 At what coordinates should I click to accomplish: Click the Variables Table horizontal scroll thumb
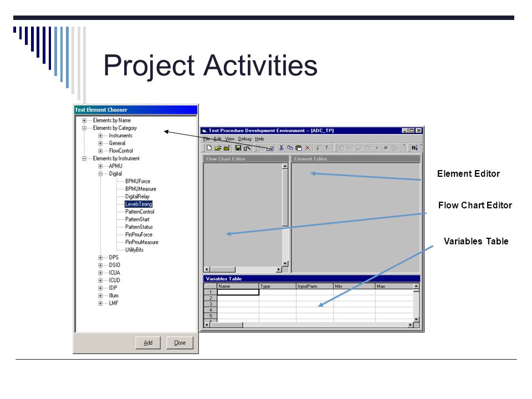tap(227, 325)
